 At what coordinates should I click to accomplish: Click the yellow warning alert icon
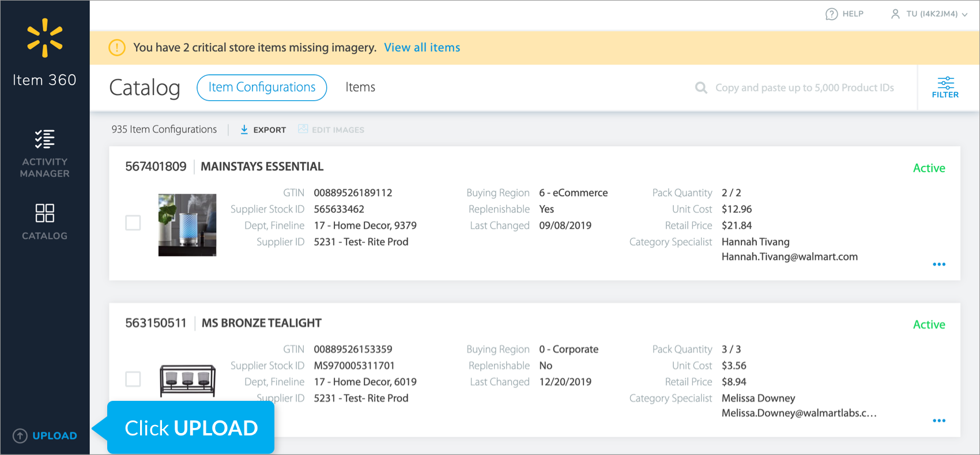pyautogui.click(x=117, y=47)
